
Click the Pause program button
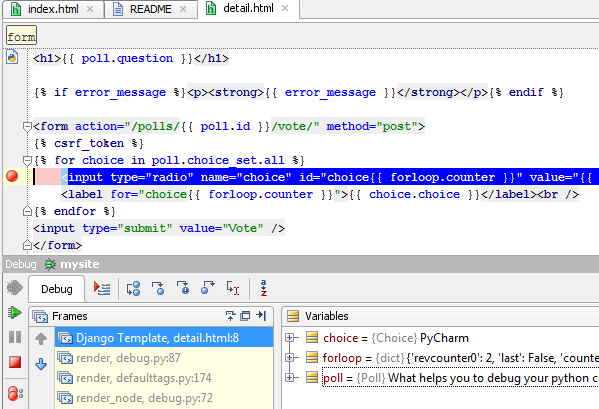[15, 337]
